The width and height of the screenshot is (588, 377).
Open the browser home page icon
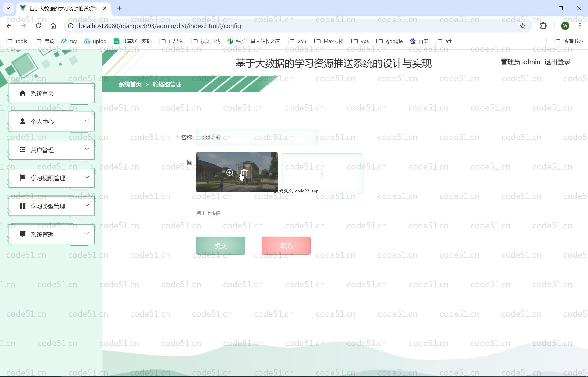[53, 26]
